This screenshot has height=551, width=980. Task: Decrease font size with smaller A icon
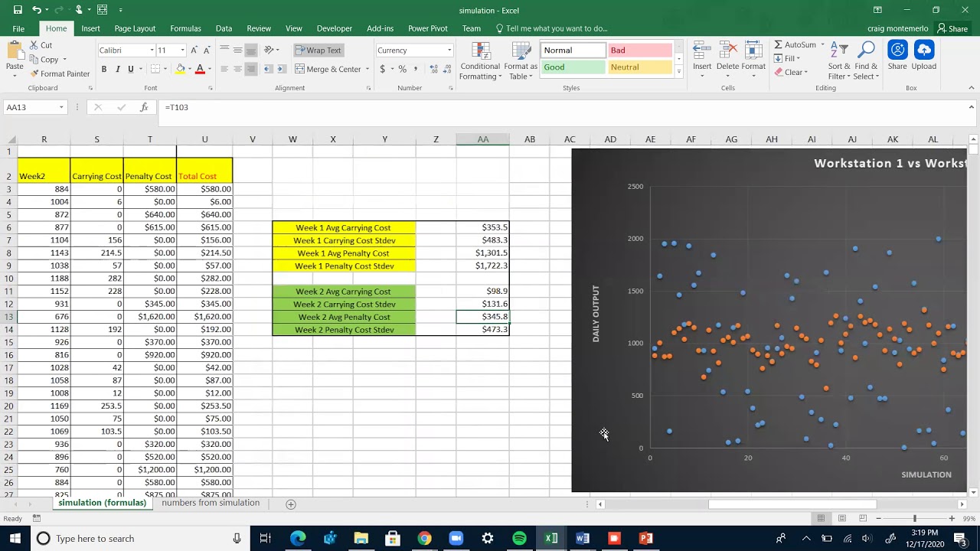(x=207, y=51)
